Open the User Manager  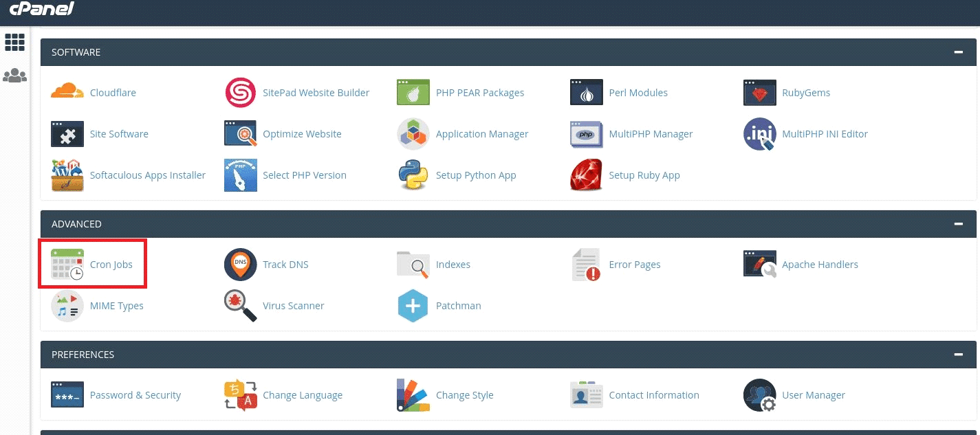click(814, 394)
